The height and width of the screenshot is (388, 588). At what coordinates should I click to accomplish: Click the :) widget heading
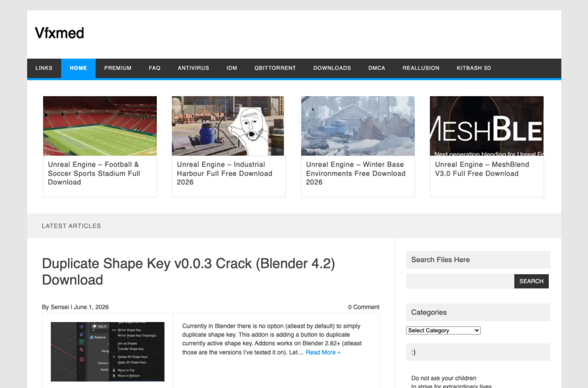413,352
